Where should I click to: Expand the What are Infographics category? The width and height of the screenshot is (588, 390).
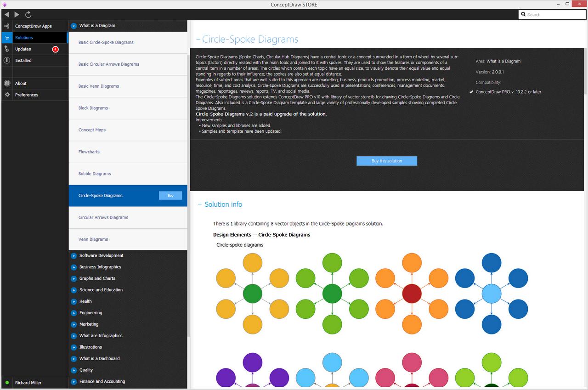74,336
